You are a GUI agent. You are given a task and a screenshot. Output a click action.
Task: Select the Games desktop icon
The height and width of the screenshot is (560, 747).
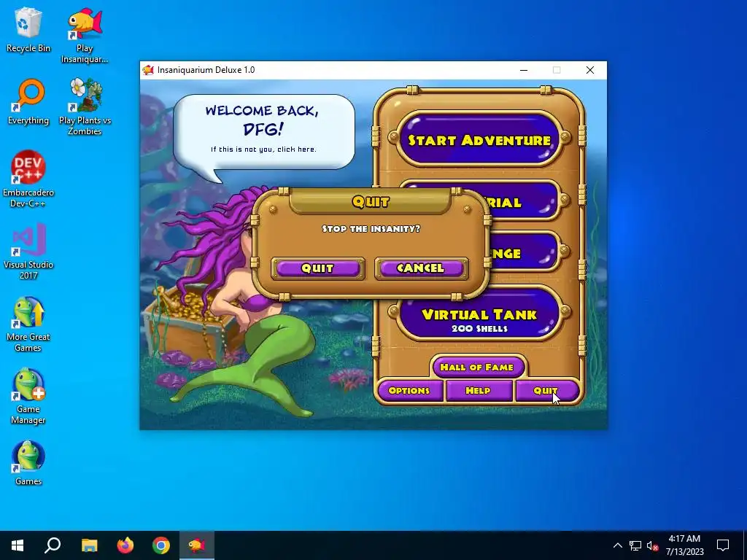(x=28, y=463)
